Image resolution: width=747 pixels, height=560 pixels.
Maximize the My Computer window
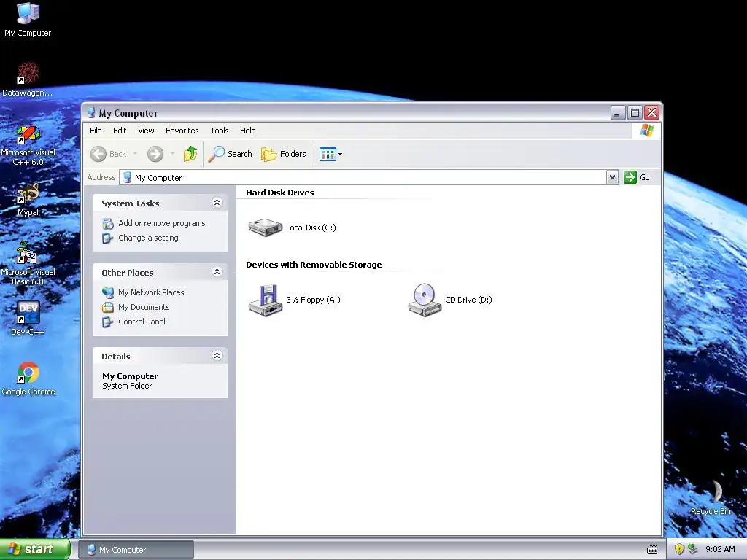click(x=635, y=113)
